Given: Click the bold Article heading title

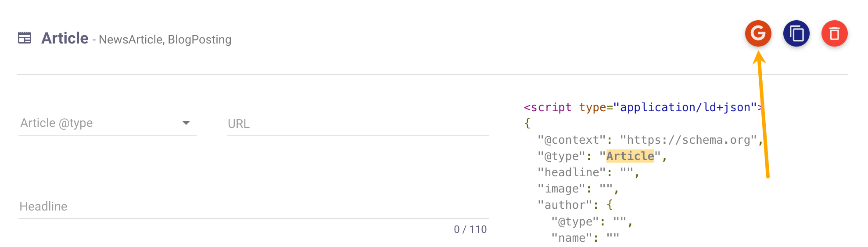Looking at the screenshot, I should [65, 38].
